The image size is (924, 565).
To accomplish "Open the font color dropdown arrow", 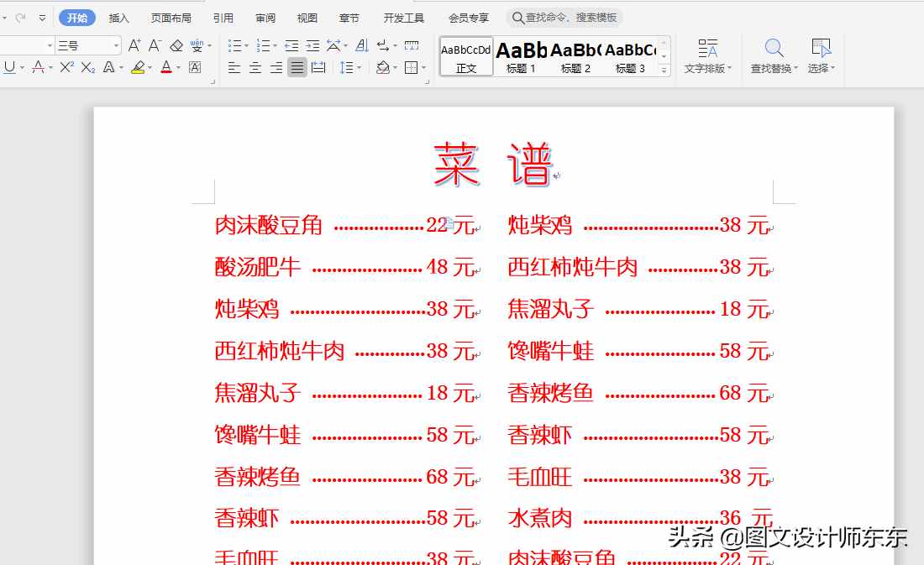I will tap(179, 68).
